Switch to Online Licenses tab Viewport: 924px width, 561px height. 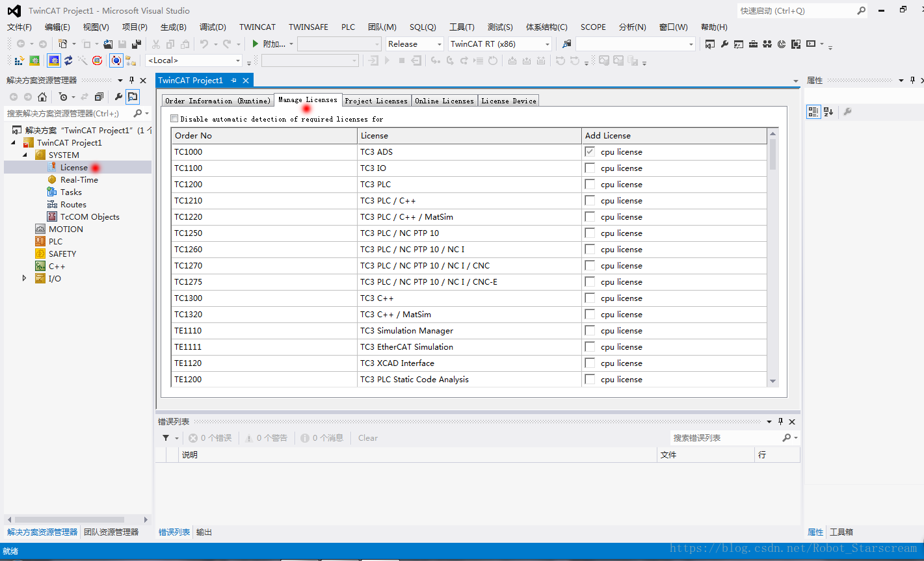(x=444, y=101)
